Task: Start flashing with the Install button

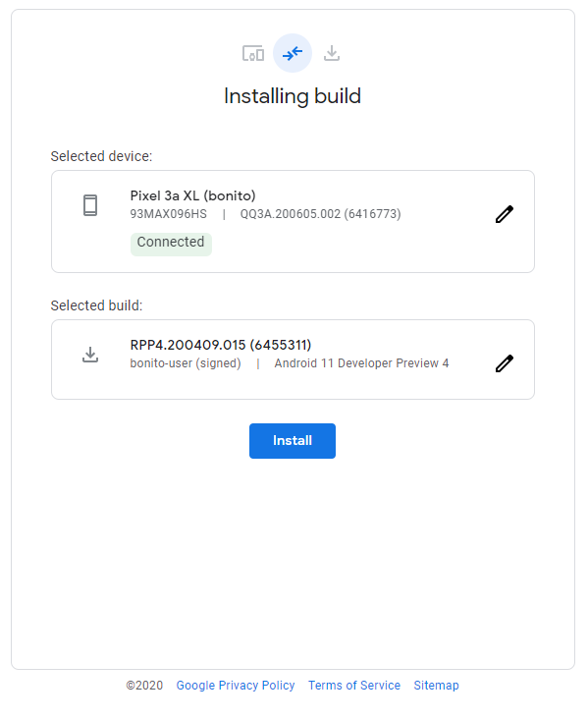Action: pos(293,441)
